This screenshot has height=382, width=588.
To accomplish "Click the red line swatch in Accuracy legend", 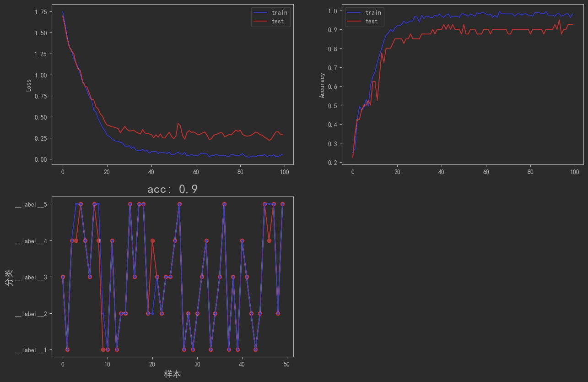I will tap(354, 22).
